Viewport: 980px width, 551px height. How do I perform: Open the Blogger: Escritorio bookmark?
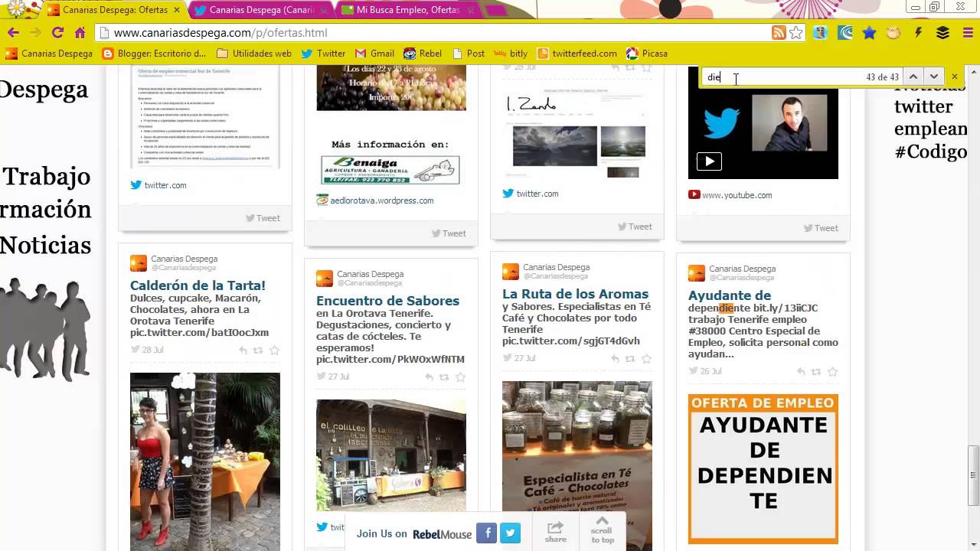tap(154, 54)
